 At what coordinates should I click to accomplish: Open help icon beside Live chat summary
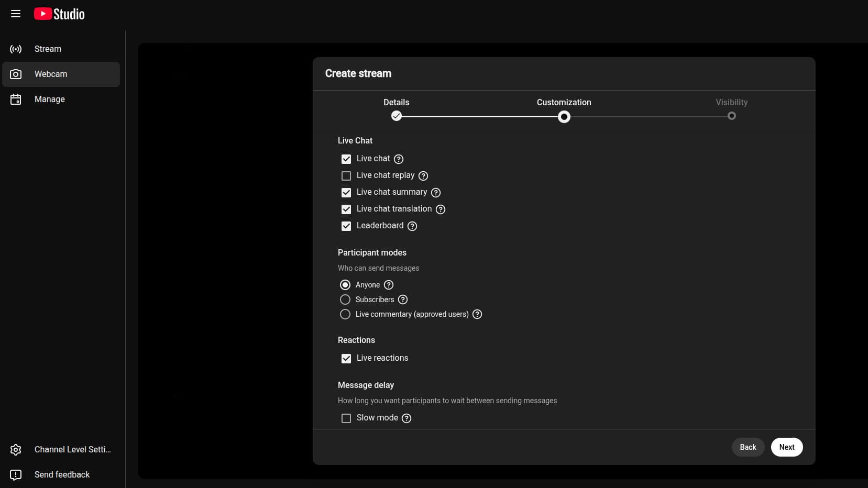pos(436,193)
